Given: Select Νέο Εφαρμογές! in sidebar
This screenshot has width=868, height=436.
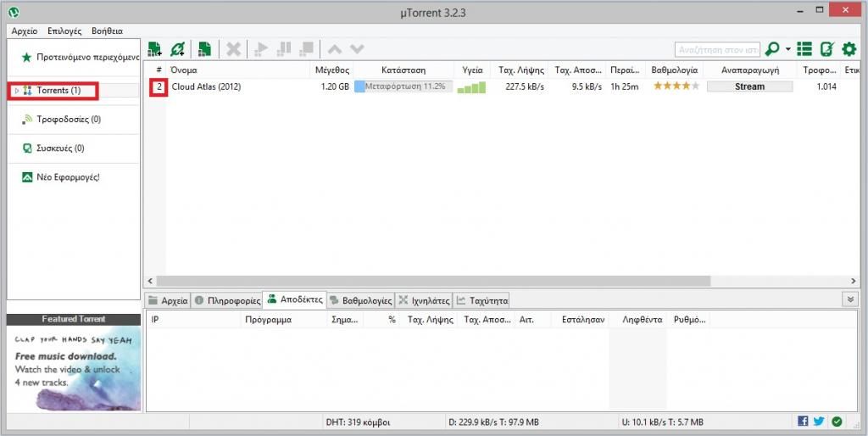Looking at the screenshot, I should [x=68, y=177].
